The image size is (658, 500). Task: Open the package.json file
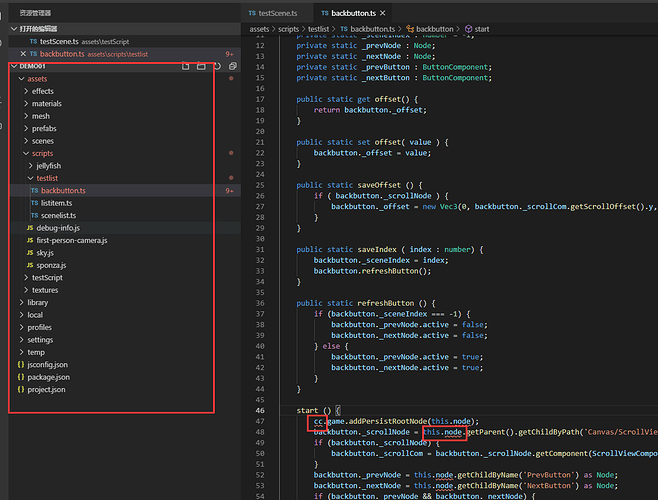pos(48,377)
